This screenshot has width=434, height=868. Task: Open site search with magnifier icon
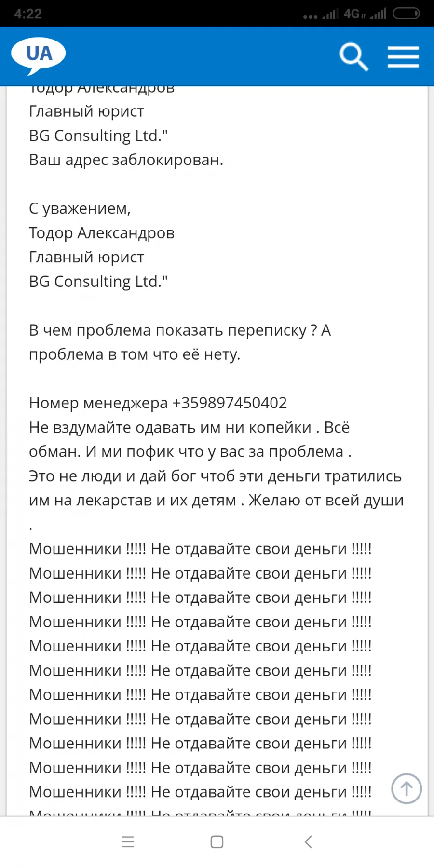pyautogui.click(x=354, y=57)
